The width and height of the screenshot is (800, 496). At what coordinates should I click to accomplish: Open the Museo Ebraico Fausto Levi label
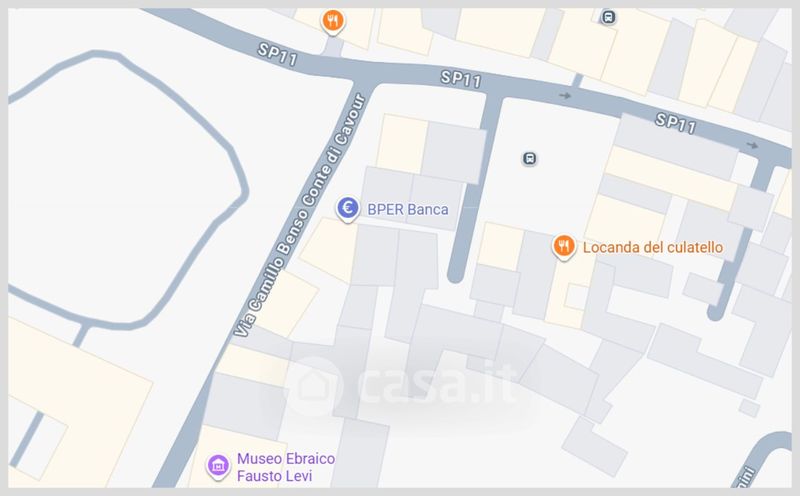(x=286, y=467)
